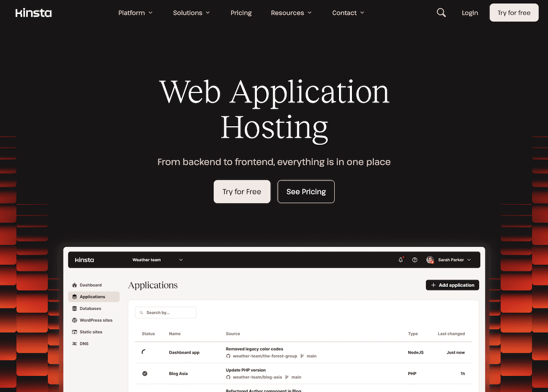This screenshot has height=392, width=548.
Task: Select the Pricing menu item
Action: coord(241,13)
